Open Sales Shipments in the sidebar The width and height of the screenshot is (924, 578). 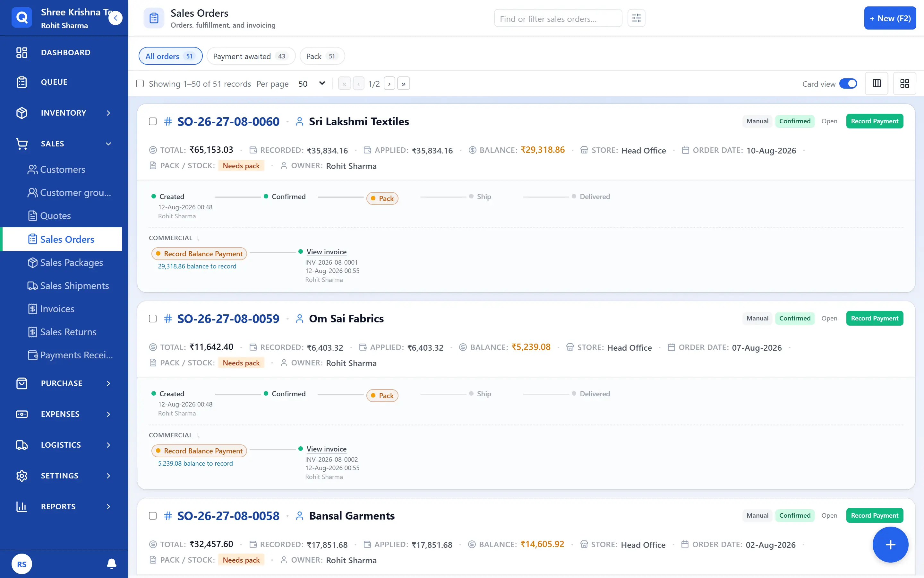(x=68, y=285)
